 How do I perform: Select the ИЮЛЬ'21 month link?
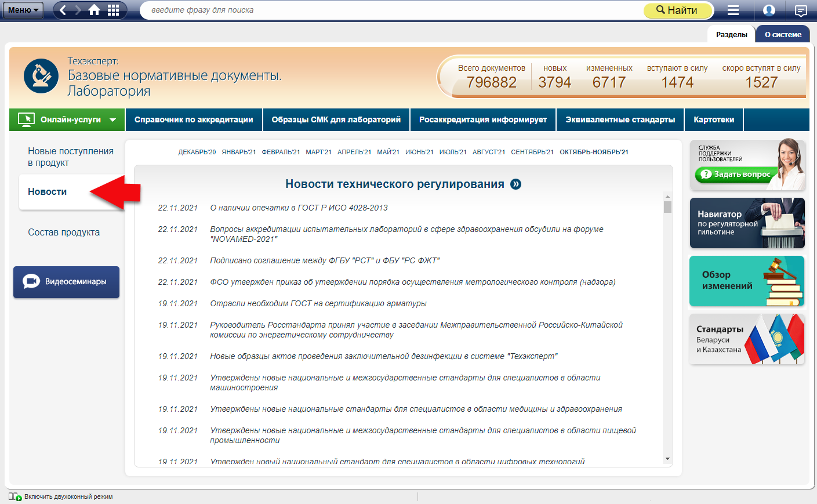tap(453, 152)
